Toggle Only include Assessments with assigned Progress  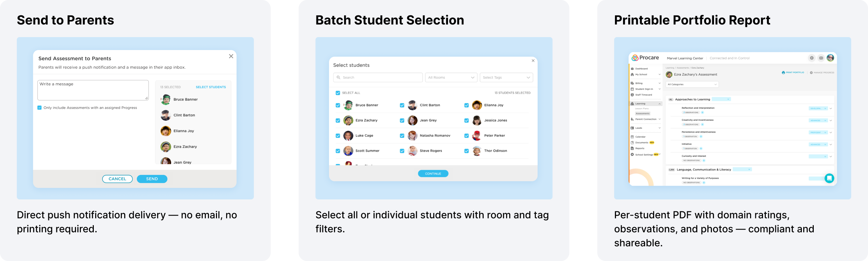[x=40, y=108]
